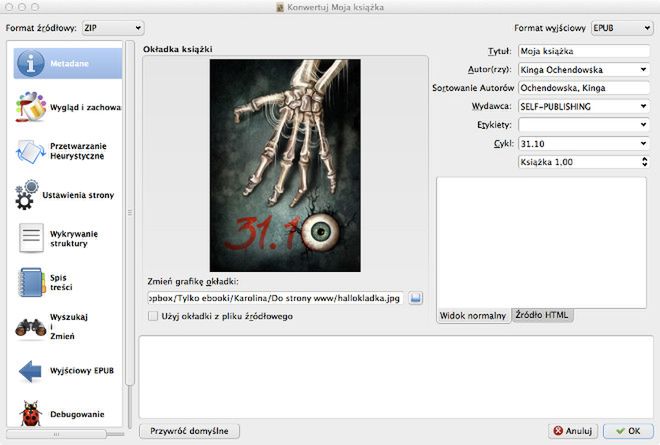Viewport: 660px width, 445px height.
Task: Select Spis treści label
Action: [x=61, y=282]
